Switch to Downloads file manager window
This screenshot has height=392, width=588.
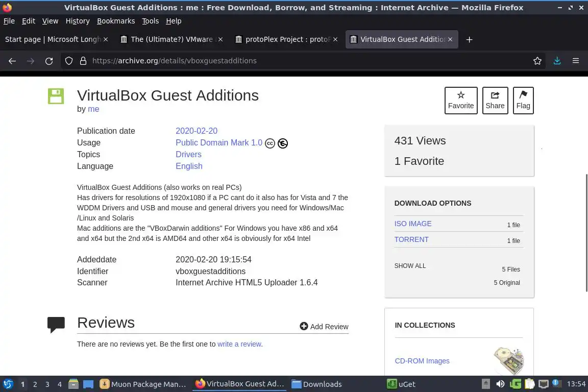pyautogui.click(x=317, y=384)
